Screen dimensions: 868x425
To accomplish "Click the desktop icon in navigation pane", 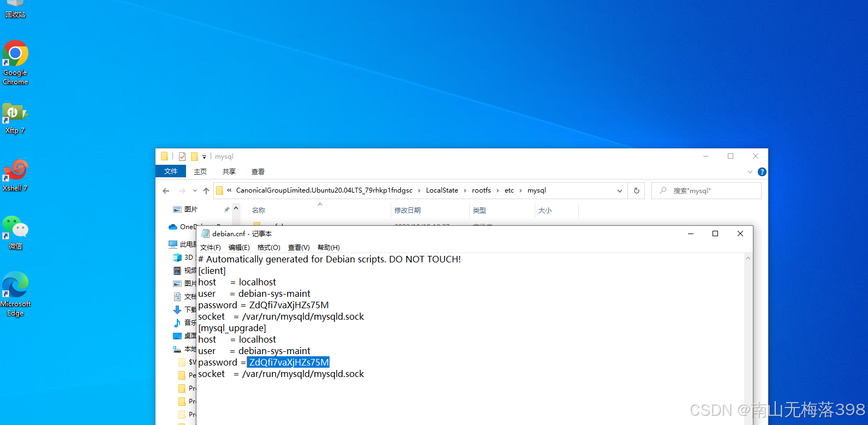I will coord(177,336).
